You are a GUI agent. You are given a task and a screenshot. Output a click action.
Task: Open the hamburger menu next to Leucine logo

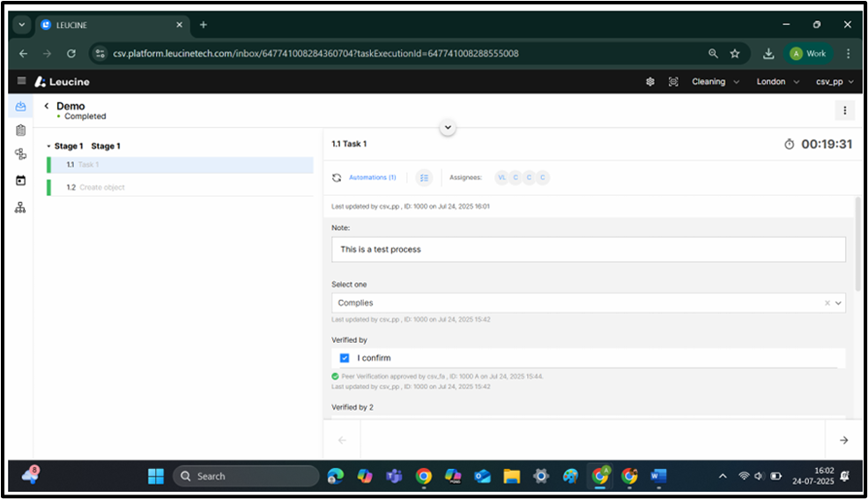point(22,81)
